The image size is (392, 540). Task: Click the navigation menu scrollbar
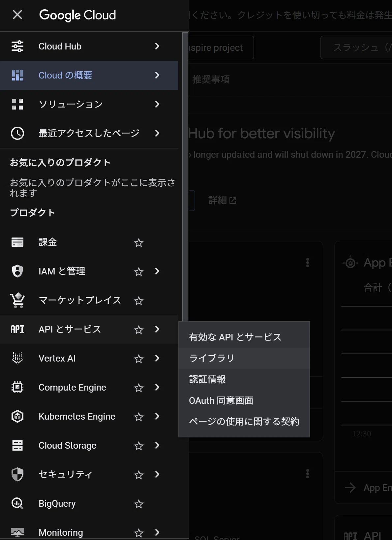tap(185, 177)
